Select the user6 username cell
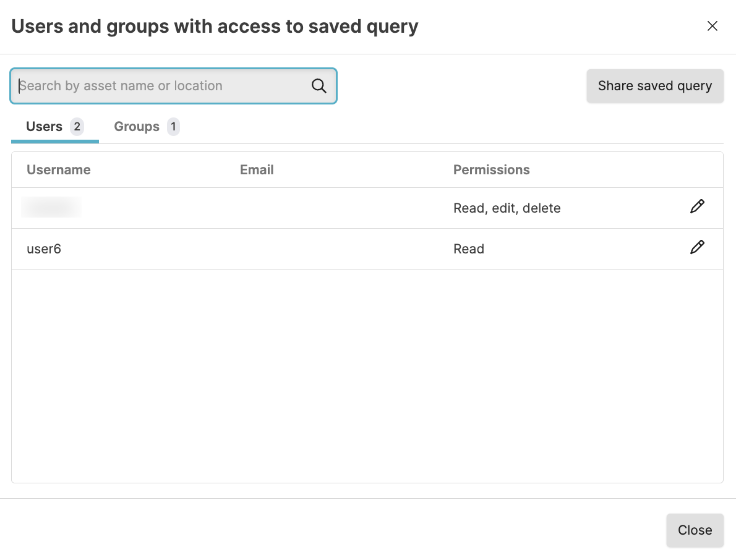Image resolution: width=736 pixels, height=560 pixels. 44,249
